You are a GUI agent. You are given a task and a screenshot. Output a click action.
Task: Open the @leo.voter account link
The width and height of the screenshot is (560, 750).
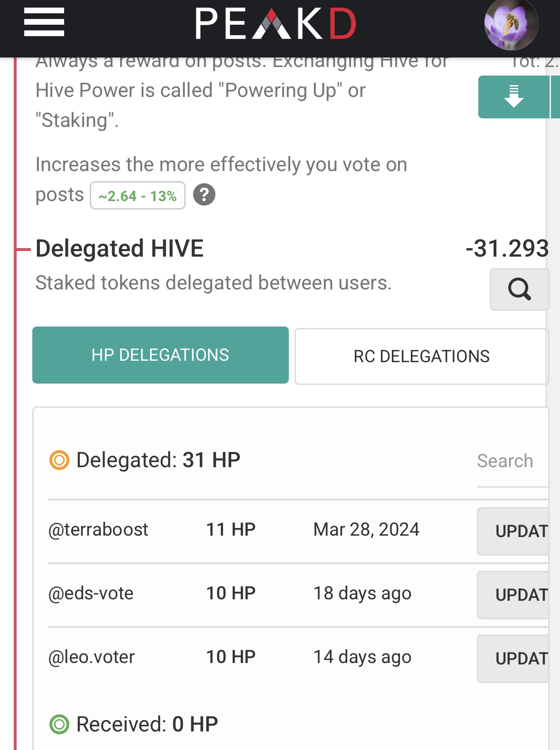point(92,657)
